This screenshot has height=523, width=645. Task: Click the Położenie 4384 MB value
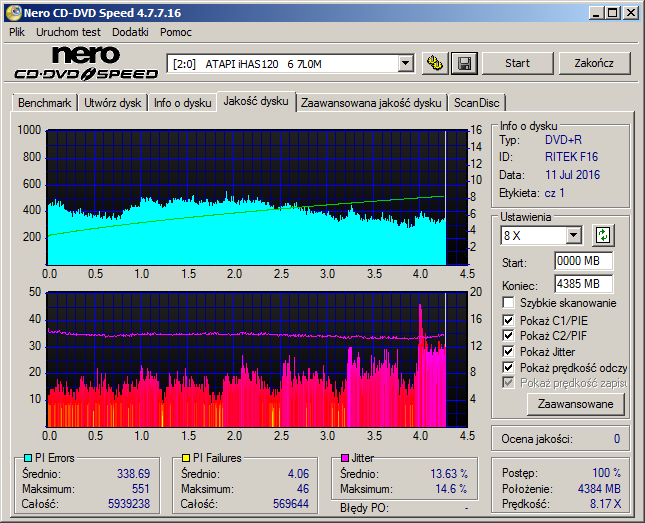tap(599, 489)
